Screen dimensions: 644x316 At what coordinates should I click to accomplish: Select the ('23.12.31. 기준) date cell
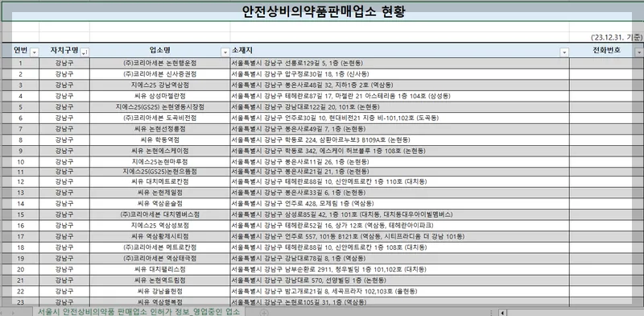click(x=617, y=37)
